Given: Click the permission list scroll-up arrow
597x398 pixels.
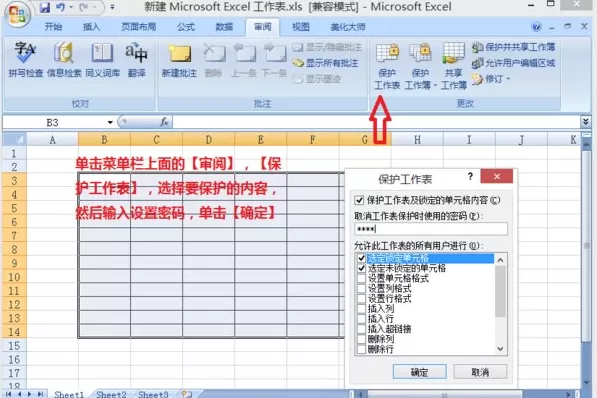Looking at the screenshot, I should 500,259.
